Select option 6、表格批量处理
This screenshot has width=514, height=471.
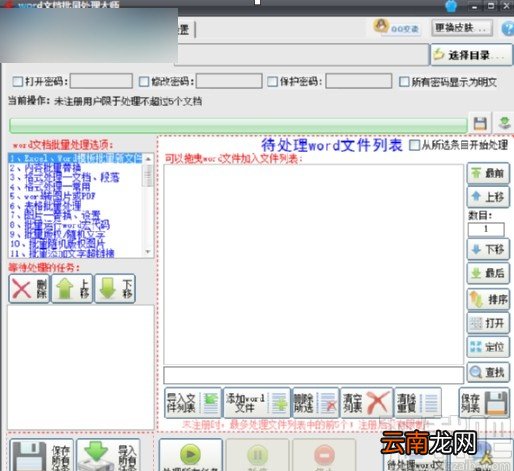[x=45, y=205]
